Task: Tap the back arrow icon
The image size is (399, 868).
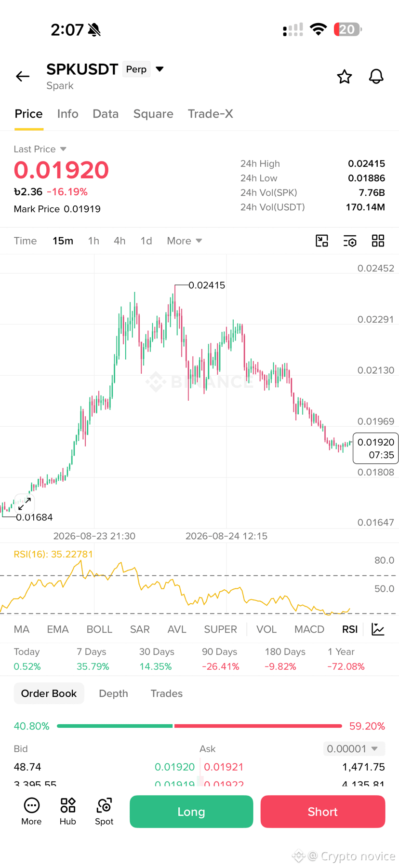Action: [x=23, y=76]
